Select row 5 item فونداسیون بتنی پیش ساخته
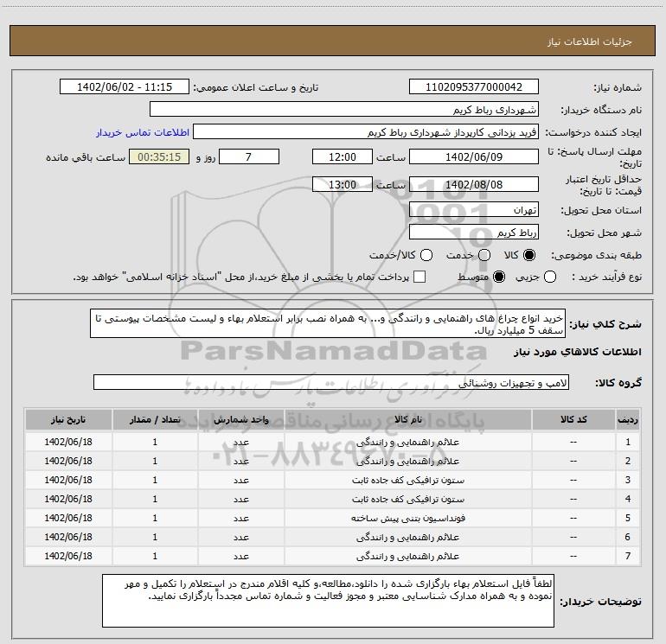The height and width of the screenshot is (644, 666). tap(407, 518)
